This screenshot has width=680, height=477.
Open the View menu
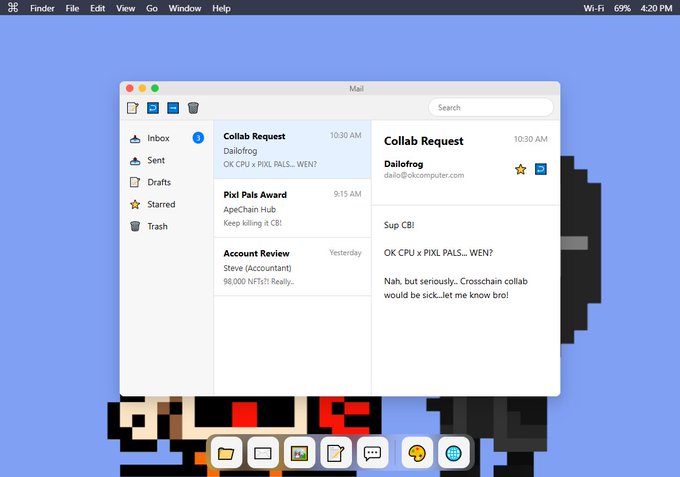pos(126,8)
